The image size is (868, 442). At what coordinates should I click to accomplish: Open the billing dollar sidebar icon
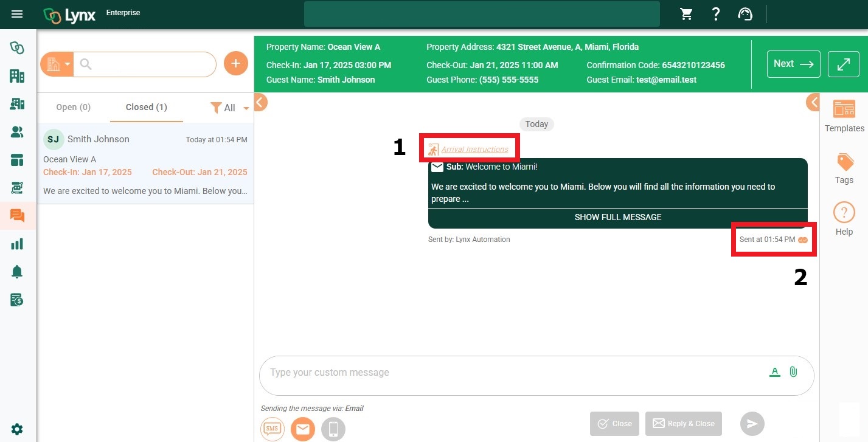click(17, 300)
